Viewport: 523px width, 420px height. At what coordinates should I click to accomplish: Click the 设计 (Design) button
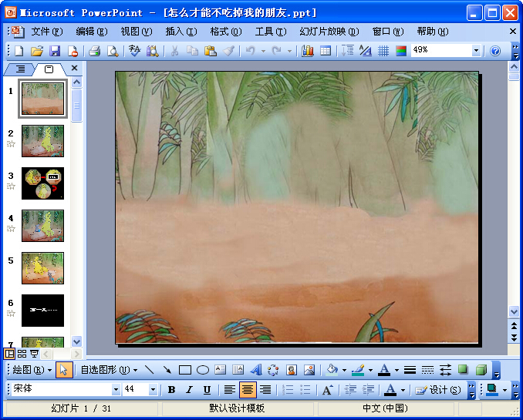(438, 390)
